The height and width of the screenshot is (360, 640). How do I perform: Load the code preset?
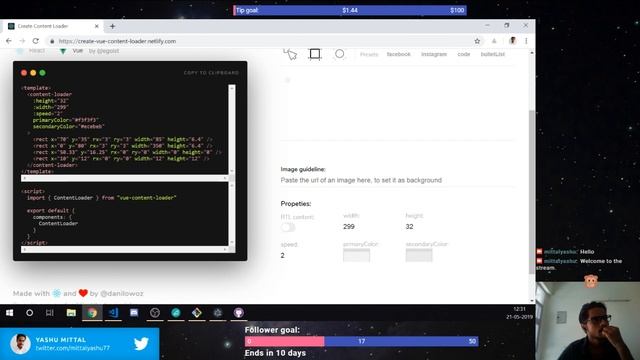[x=464, y=54]
